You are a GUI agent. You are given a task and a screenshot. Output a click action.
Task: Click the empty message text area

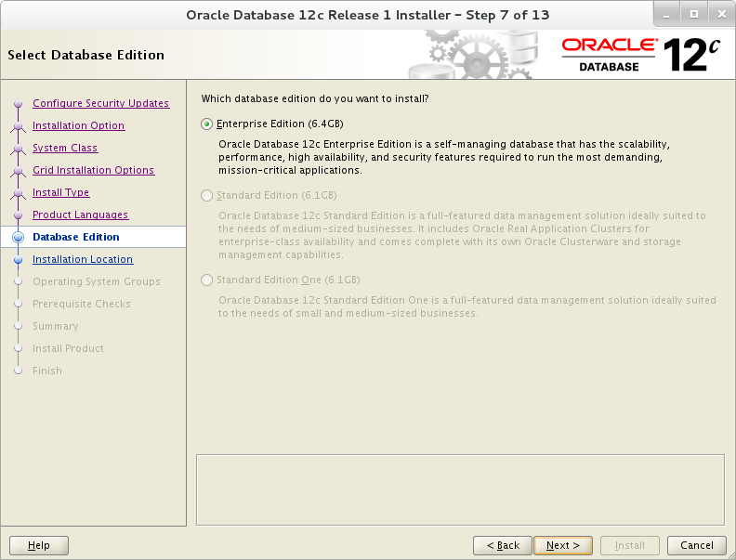461,489
